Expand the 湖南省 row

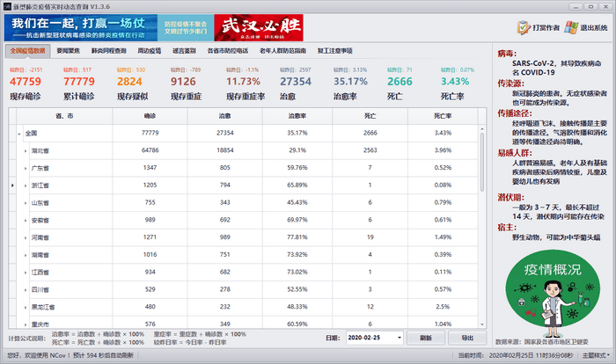pyautogui.click(x=26, y=255)
